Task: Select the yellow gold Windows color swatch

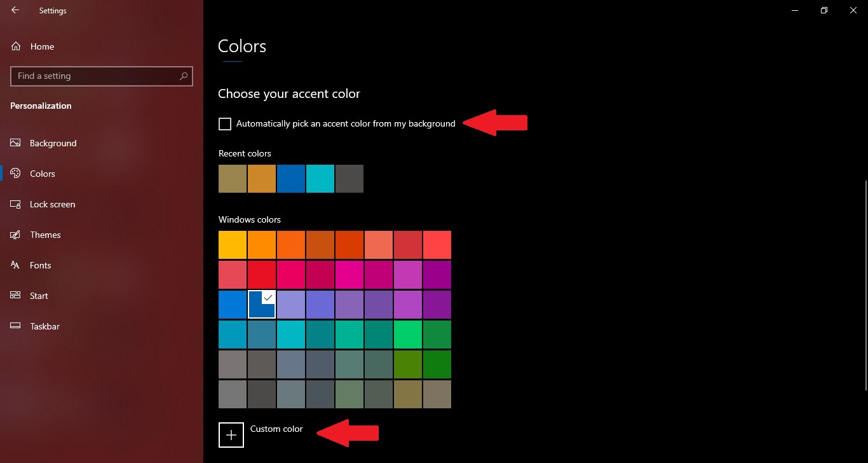Action: [233, 245]
